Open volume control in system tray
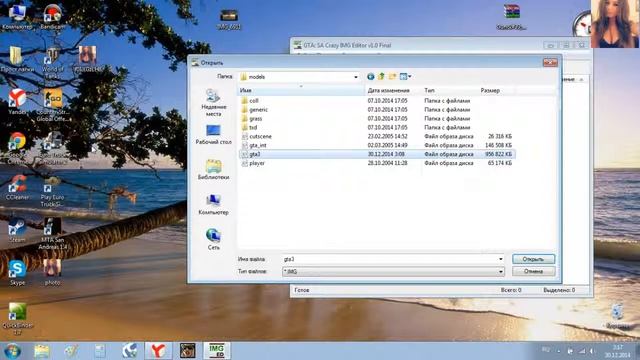 (x=591, y=351)
